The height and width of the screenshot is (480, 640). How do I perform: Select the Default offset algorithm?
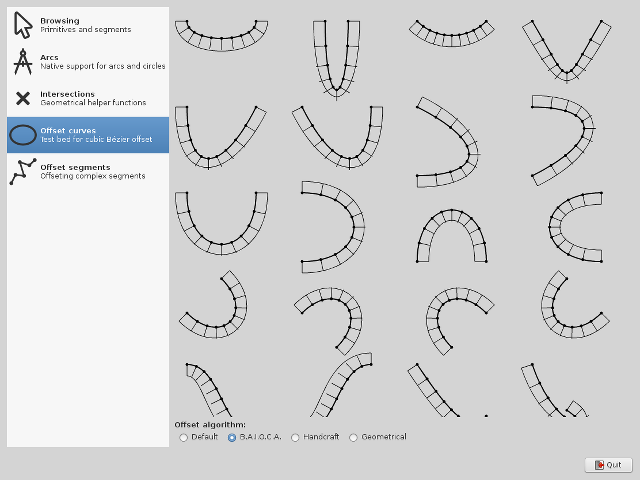click(183, 437)
